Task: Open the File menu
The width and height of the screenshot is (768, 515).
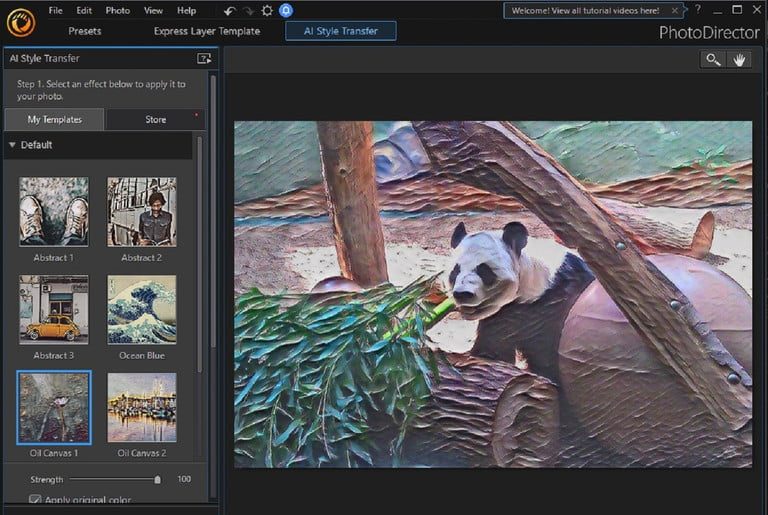Action: click(x=55, y=10)
